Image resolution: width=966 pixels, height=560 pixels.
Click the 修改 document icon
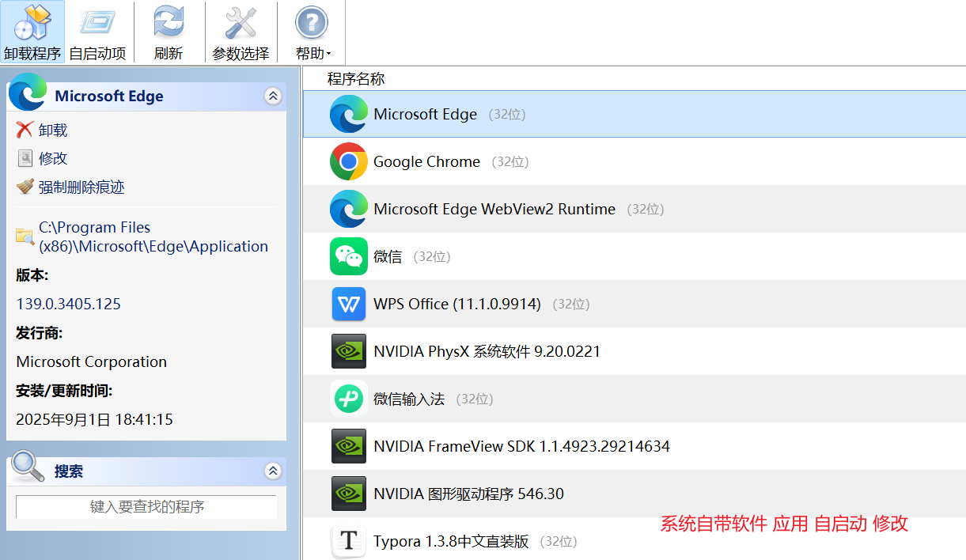pyautogui.click(x=25, y=158)
